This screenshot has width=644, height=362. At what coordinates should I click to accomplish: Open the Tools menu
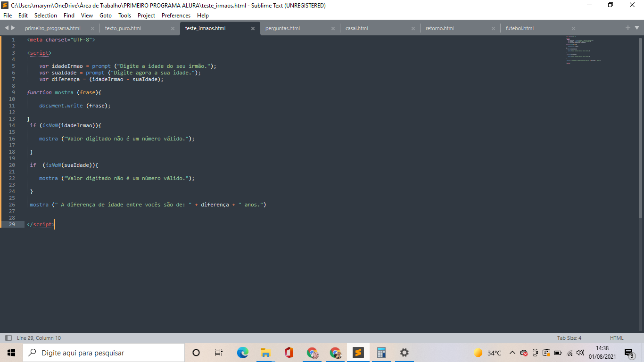(125, 16)
